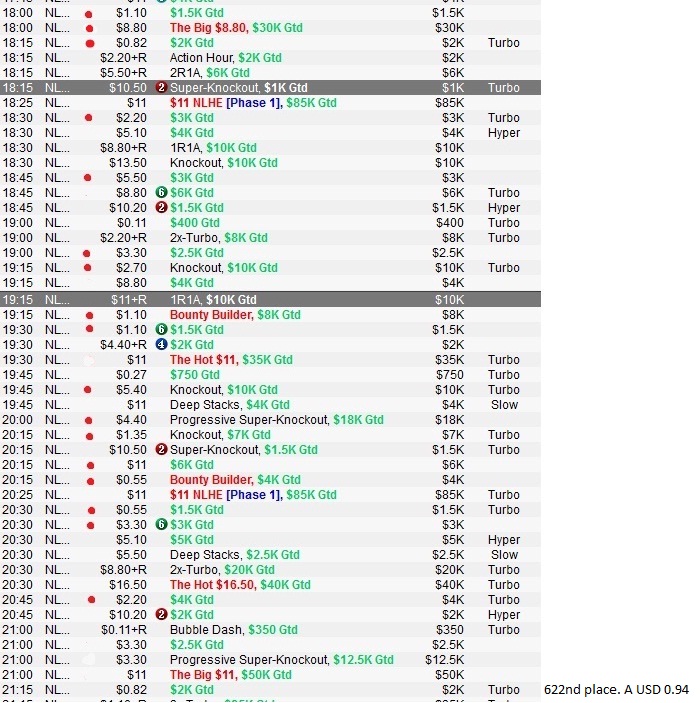This screenshot has width=700, height=703.
Task: Click the Slow speed label on the 19:45 Deep Stacks row
Action: point(504,404)
